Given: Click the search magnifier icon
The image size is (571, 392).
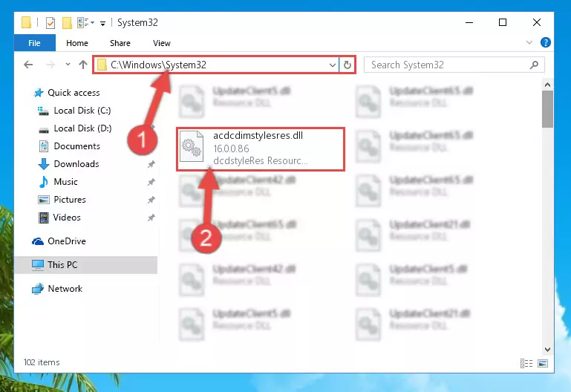Looking at the screenshot, I should [x=534, y=65].
